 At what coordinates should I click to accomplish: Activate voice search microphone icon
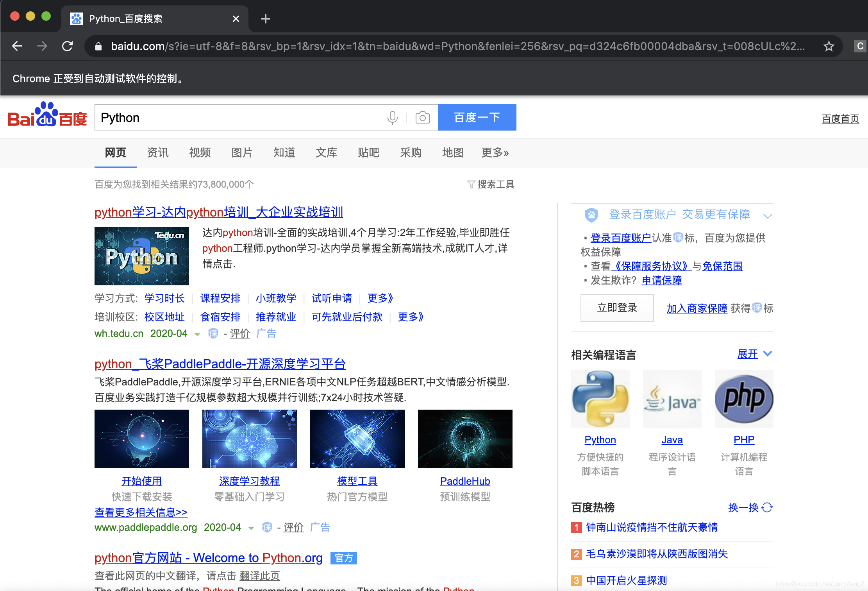coord(392,117)
